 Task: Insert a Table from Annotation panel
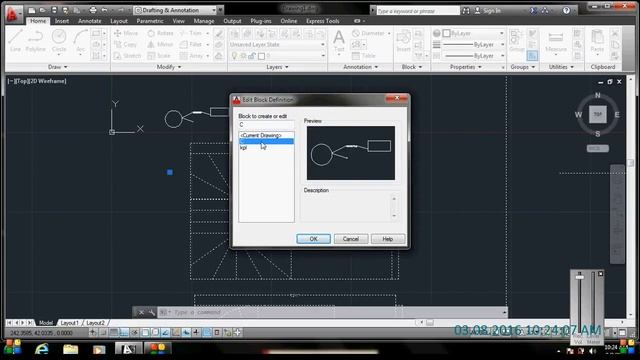364,56
